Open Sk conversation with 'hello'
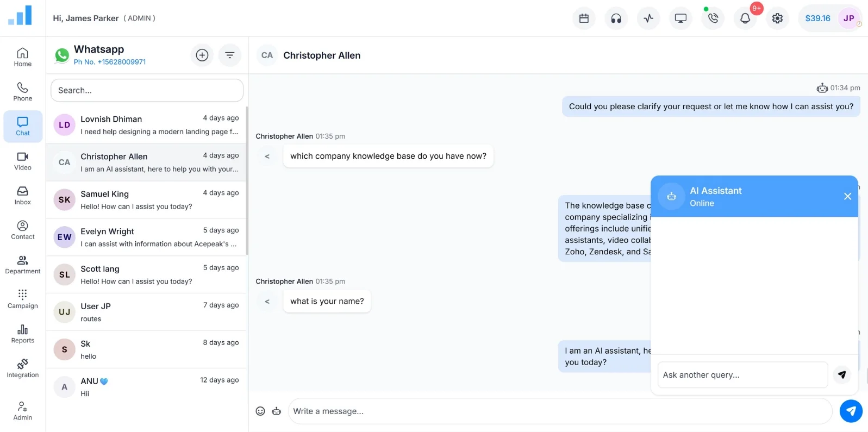This screenshot has width=868, height=432. pyautogui.click(x=147, y=350)
